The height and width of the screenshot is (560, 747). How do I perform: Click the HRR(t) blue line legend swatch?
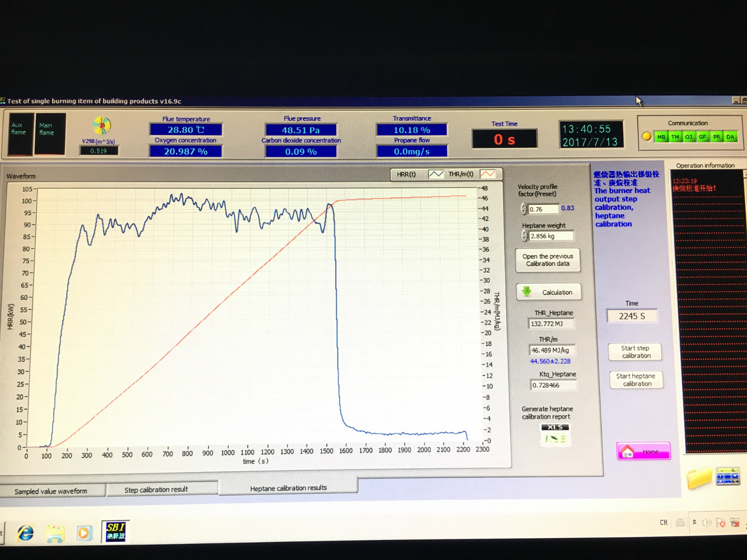coord(436,174)
